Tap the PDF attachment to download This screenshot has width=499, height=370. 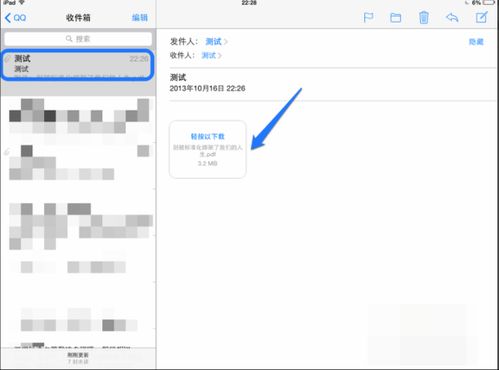208,149
